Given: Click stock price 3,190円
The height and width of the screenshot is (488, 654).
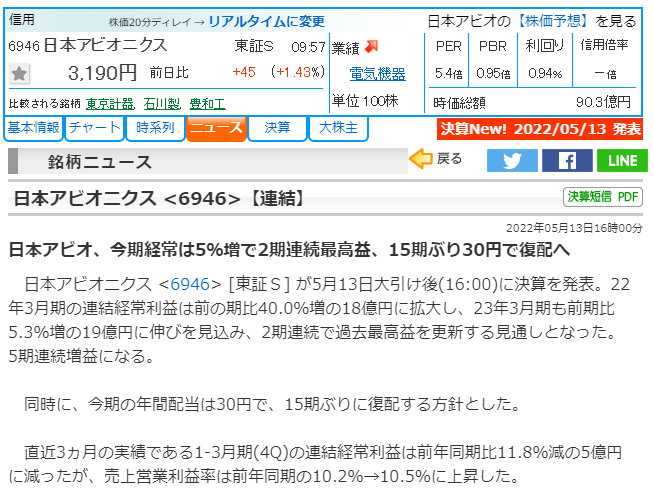Looking at the screenshot, I should tap(102, 73).
